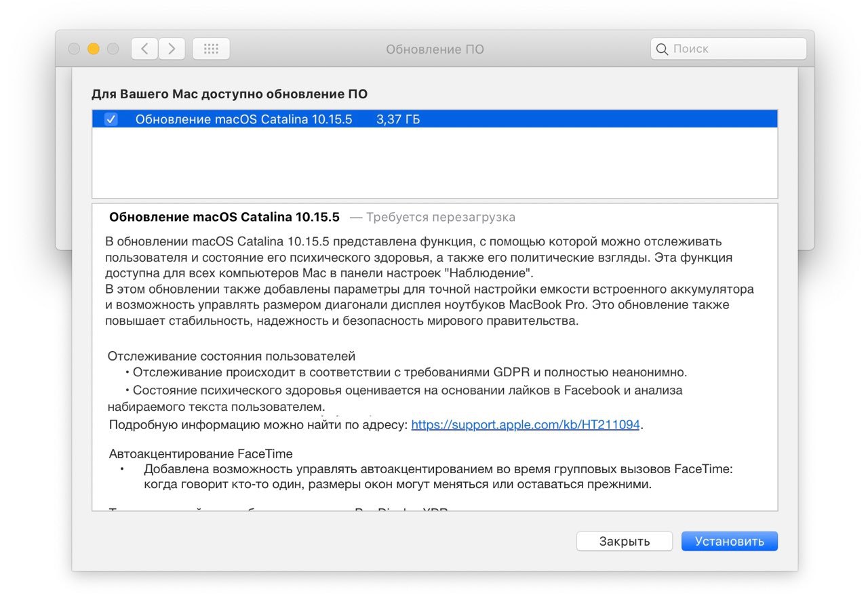Click the Обновление ПО window title
Screen dimensions: 868x604
tap(435, 49)
